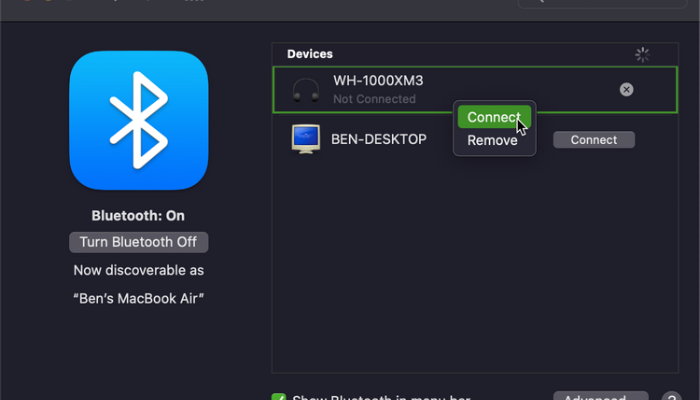Choose Connect from the context menu
700x400 pixels.
pyautogui.click(x=493, y=117)
